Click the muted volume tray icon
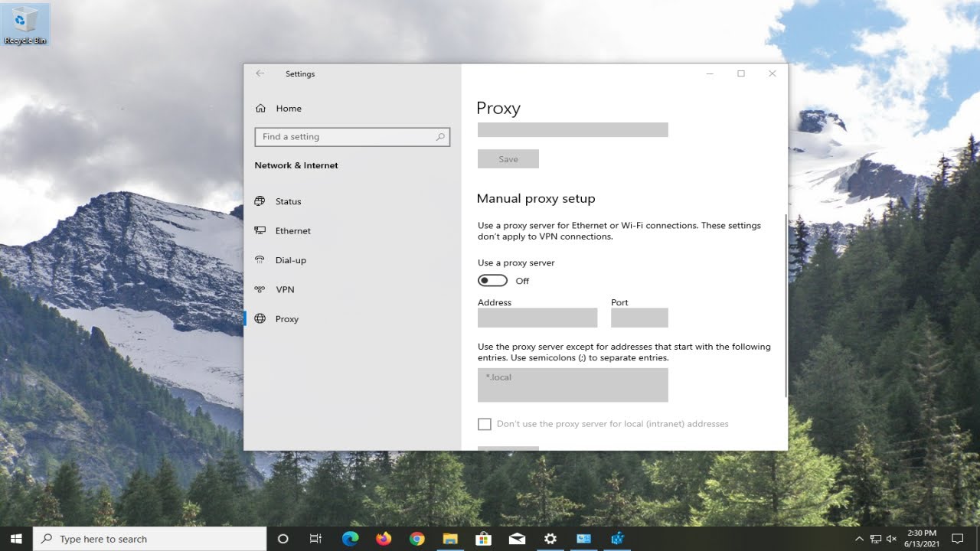 pyautogui.click(x=891, y=539)
